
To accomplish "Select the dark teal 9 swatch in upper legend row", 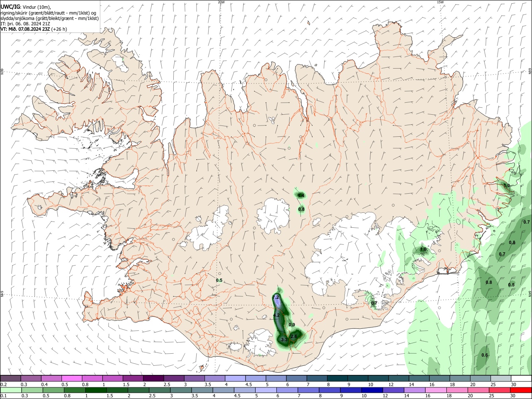I will (x=358, y=378).
